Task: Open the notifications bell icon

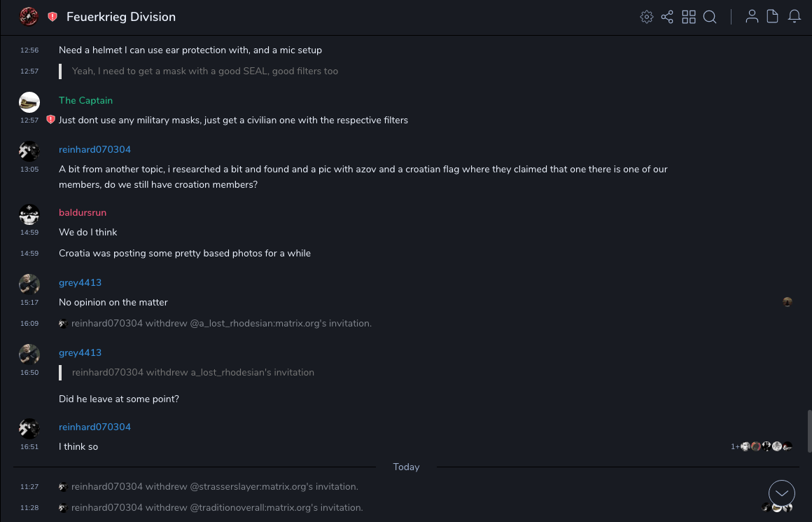Action: click(x=794, y=17)
